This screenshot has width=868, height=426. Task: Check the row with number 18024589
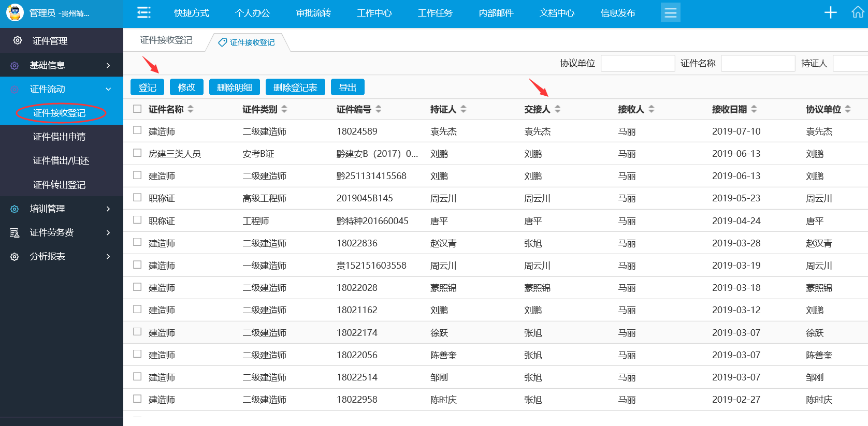click(x=137, y=130)
